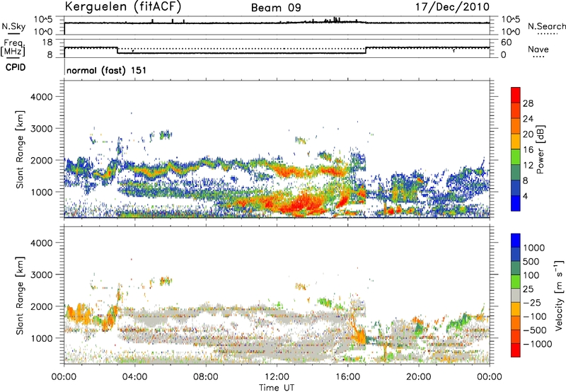The width and height of the screenshot is (566, 392).
Task: Click the '60' right-axis tick of the frequency panel
Action: tap(507, 42)
